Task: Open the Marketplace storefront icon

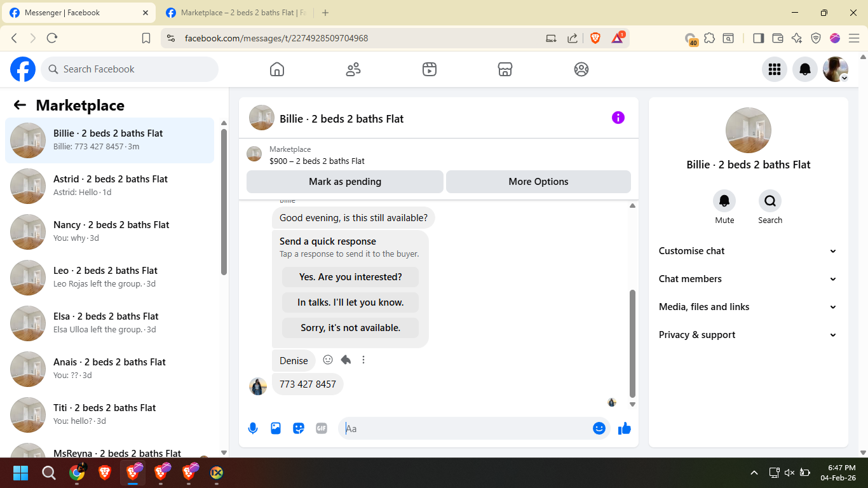Action: tap(505, 69)
